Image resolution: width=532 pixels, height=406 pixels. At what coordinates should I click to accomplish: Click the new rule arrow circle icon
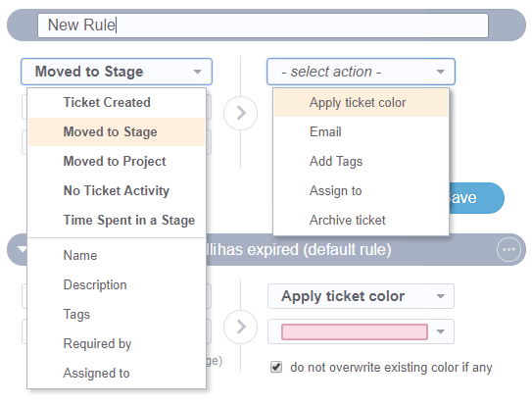click(241, 113)
